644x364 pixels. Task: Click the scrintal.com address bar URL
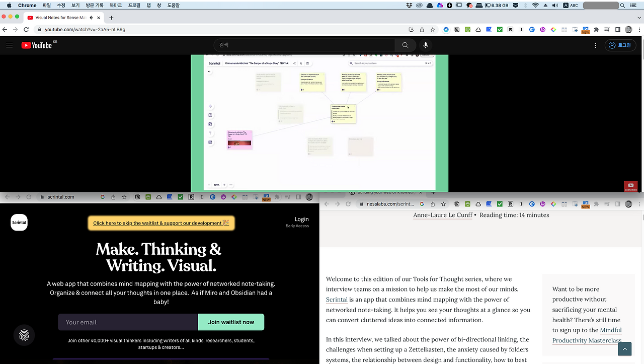61,197
